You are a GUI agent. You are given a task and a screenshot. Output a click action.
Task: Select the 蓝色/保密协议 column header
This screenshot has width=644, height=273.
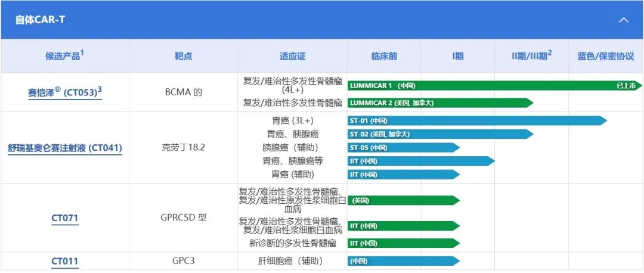[605, 56]
